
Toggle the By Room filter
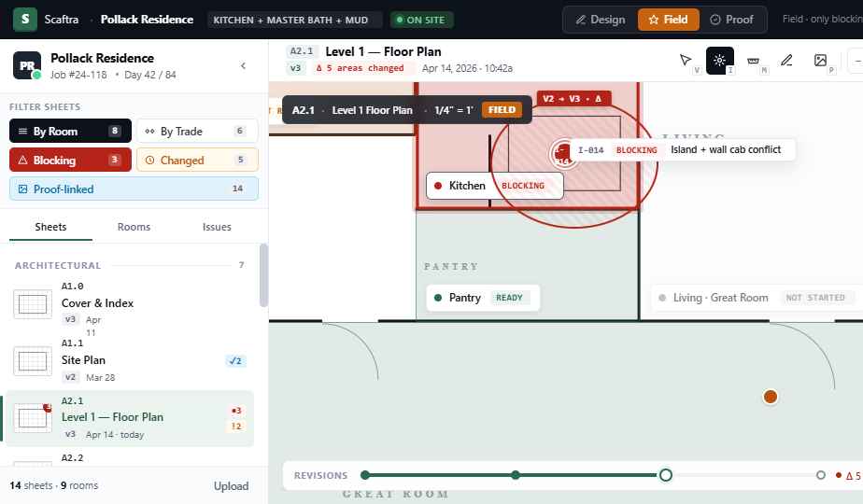click(70, 131)
